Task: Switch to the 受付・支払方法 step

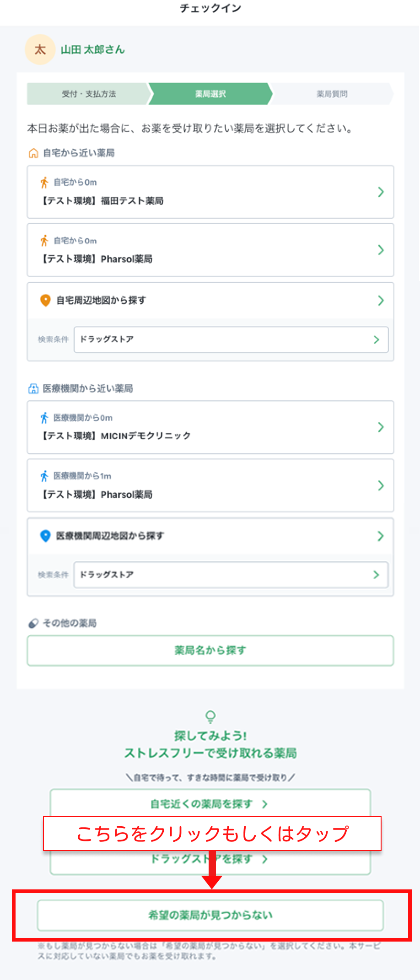Action: pyautogui.click(x=90, y=94)
